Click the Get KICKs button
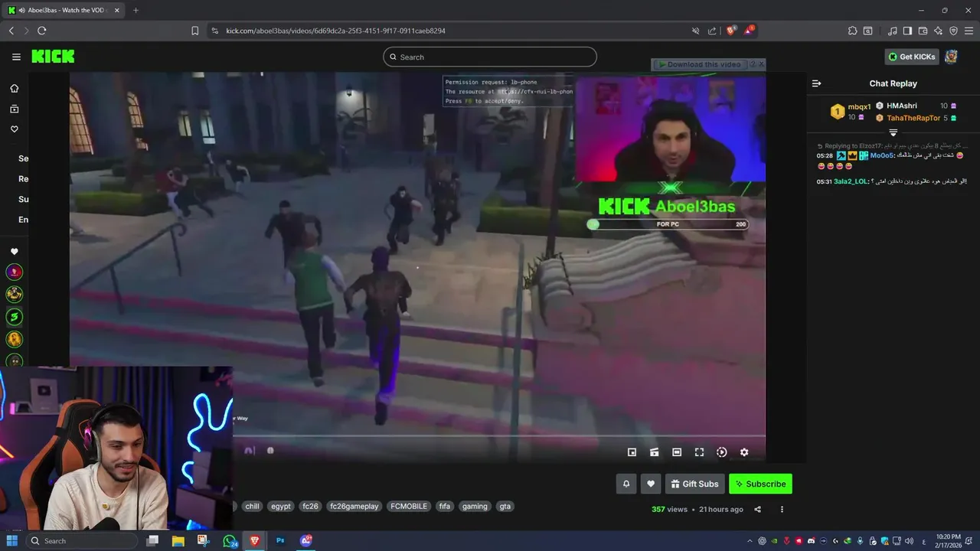The image size is (980, 551). pos(912,57)
